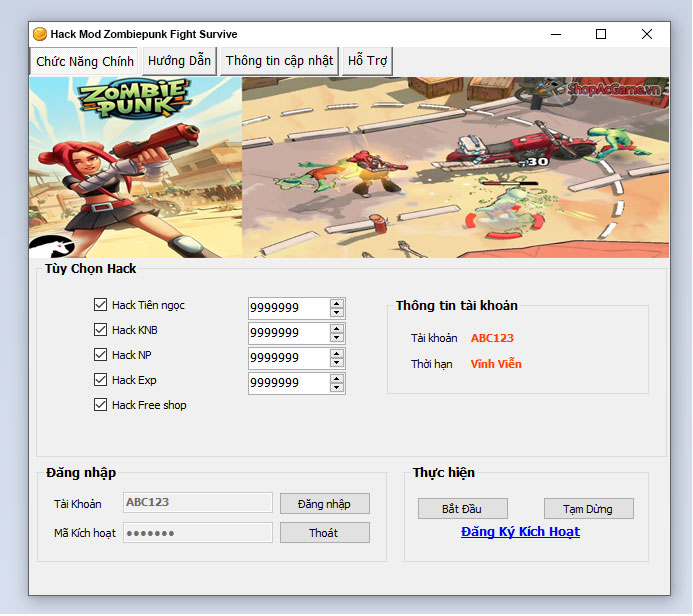Click the gameplay street screenshot image
The width and height of the screenshot is (693, 616).
(x=455, y=167)
